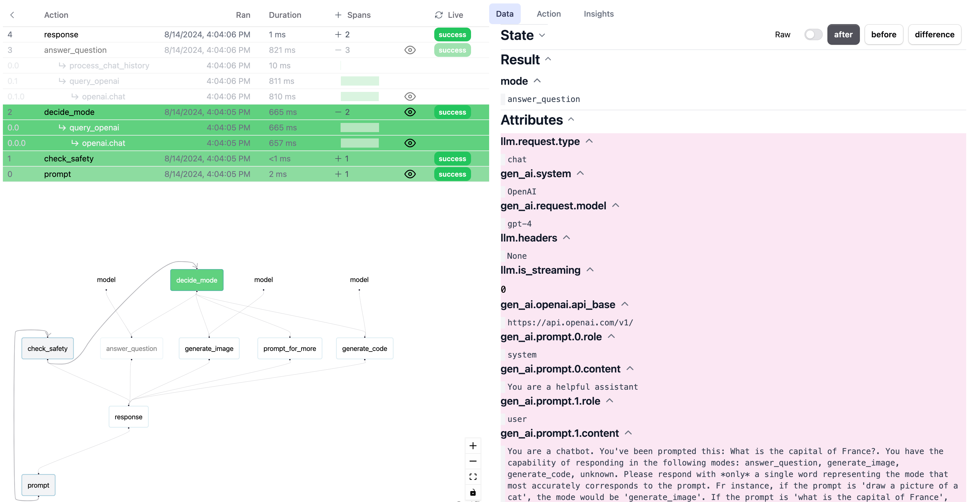Collapse gen_ai.request.model attribute
Screen dimensions: 980x502
point(616,205)
